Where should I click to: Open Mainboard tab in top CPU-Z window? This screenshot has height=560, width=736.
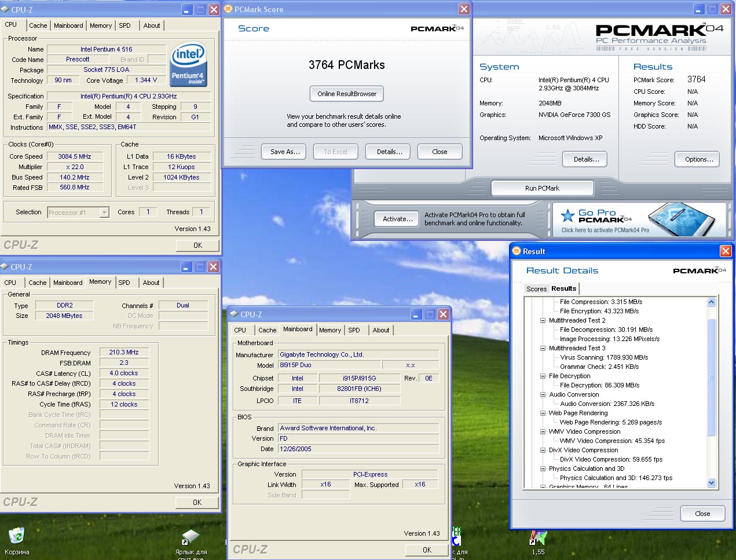pyautogui.click(x=68, y=25)
